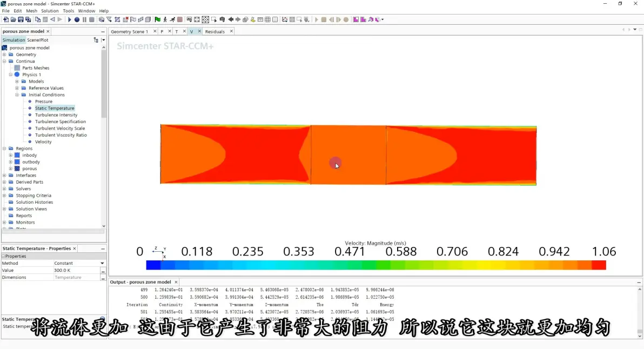Open the Simulation panel options dropdown arrow
Viewport: 644px width, 349px height.
[x=103, y=40]
